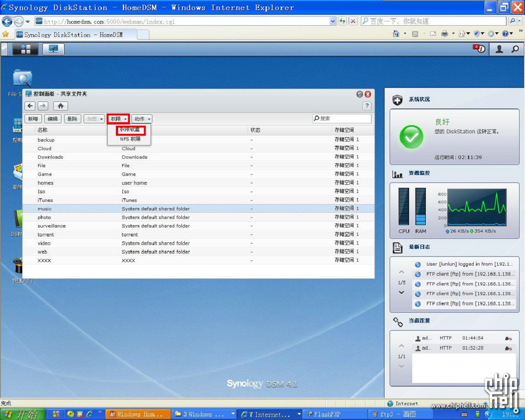Click the forward arrow in Control Panel
The width and height of the screenshot is (525, 420).
(43, 106)
